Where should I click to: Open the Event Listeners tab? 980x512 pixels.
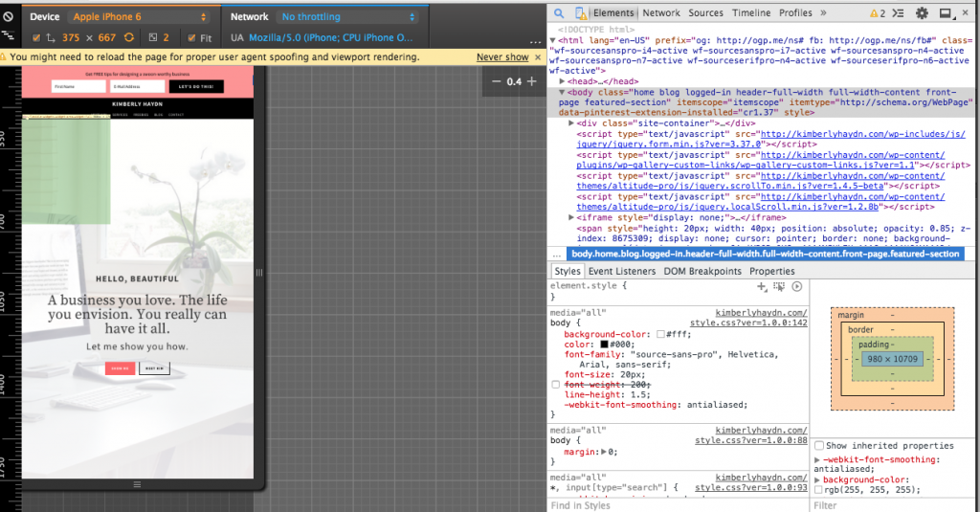pyautogui.click(x=621, y=271)
